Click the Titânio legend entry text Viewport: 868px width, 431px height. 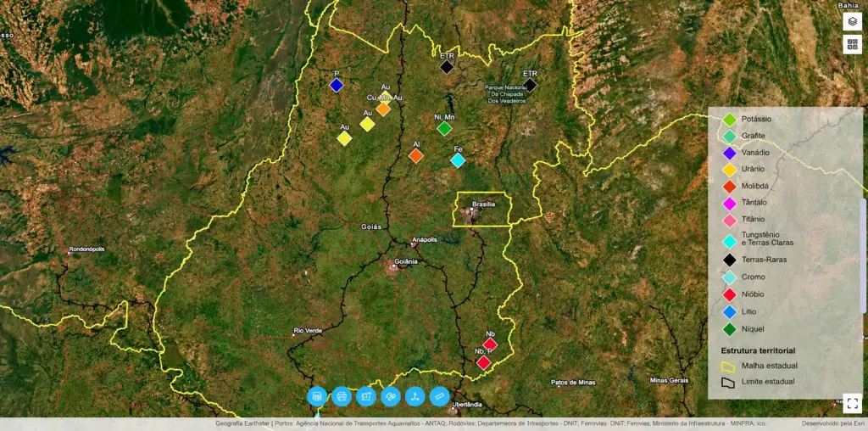753,220
